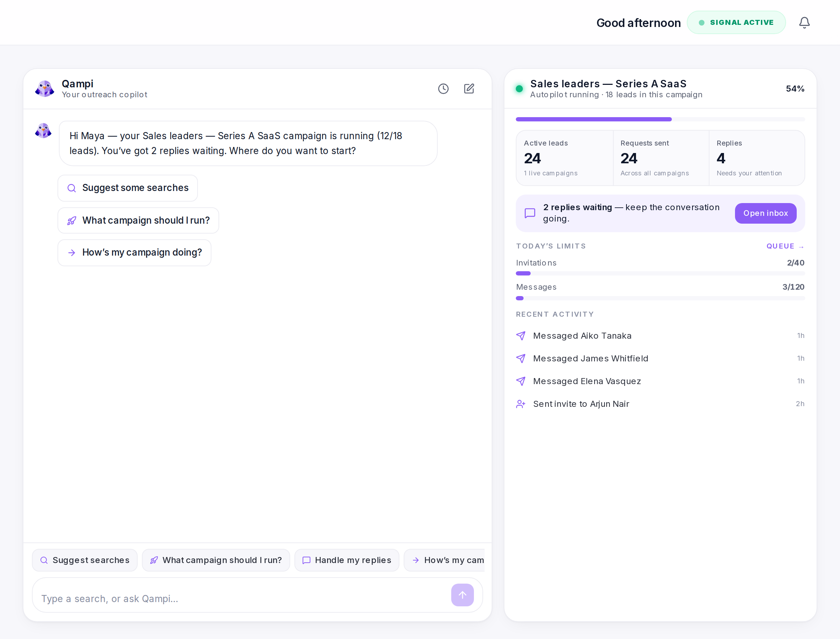Click 'Messaged Aiko Tanaka' activity row
This screenshot has height=639, width=840.
(660, 335)
